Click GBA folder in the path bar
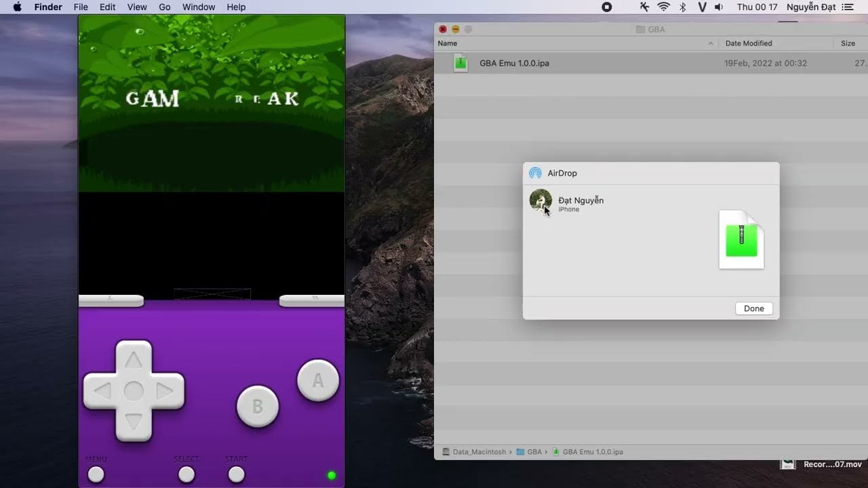Image resolution: width=868 pixels, height=488 pixels. pos(529,451)
